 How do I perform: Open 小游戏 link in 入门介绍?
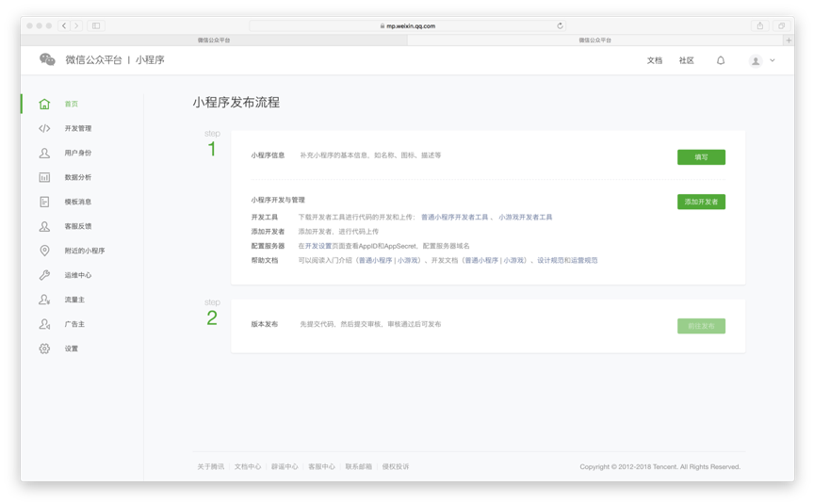(408, 261)
